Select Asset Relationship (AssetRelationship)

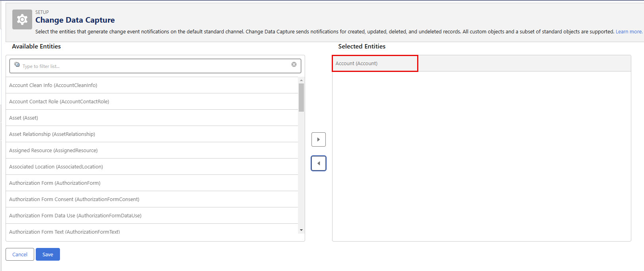[152, 134]
